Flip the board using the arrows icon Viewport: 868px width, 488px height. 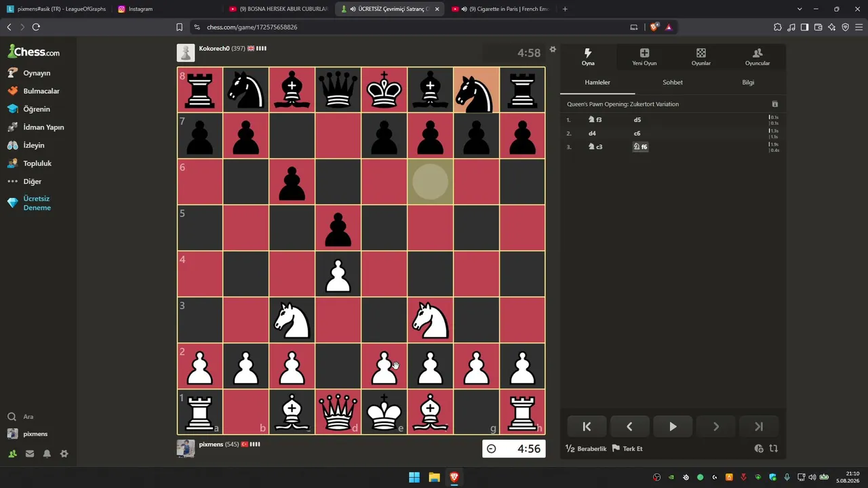click(x=774, y=449)
